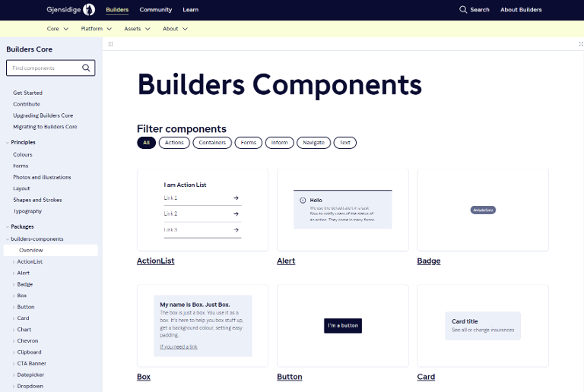Open Migrating to Builders Core page

(x=45, y=127)
